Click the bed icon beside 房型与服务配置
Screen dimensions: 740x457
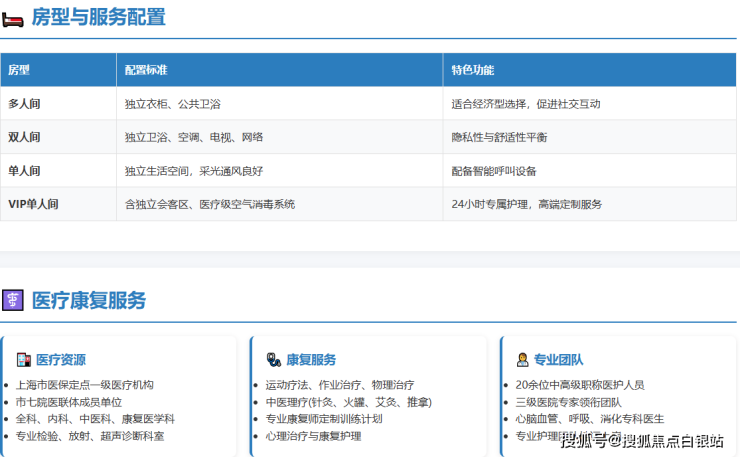tap(13, 17)
